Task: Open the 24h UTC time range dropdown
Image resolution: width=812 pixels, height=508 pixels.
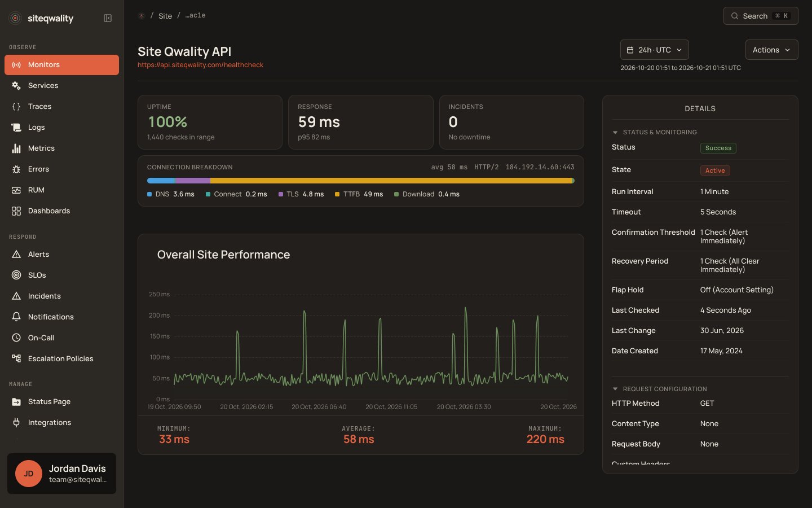Action: pyautogui.click(x=654, y=50)
